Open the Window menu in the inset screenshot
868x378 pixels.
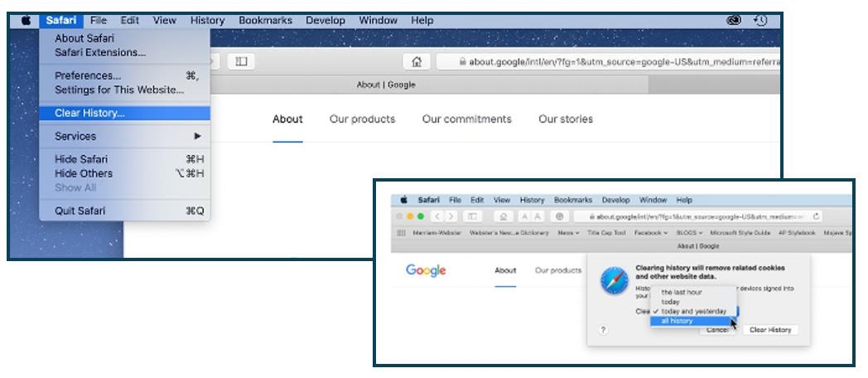[653, 200]
